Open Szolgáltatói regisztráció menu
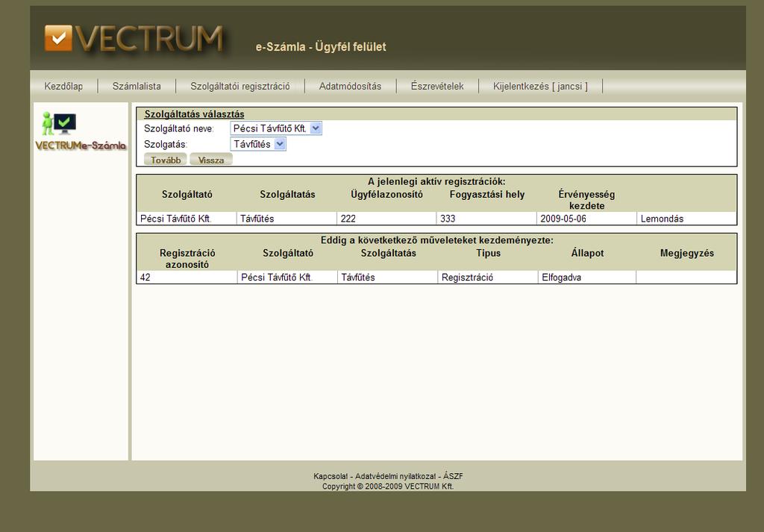764x532 pixels. pyautogui.click(x=239, y=87)
